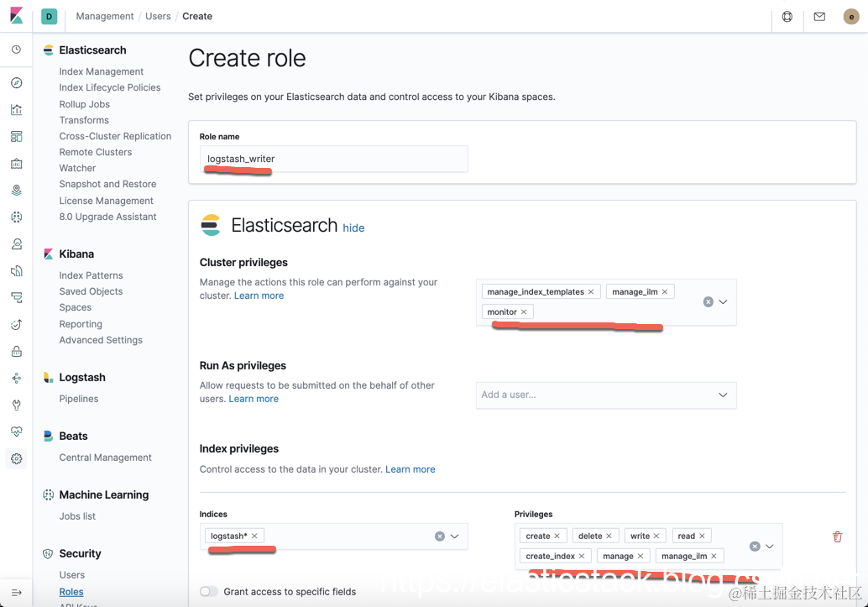Image resolution: width=868 pixels, height=607 pixels.
Task: Delete index privilege with trash icon
Action: [x=837, y=536]
